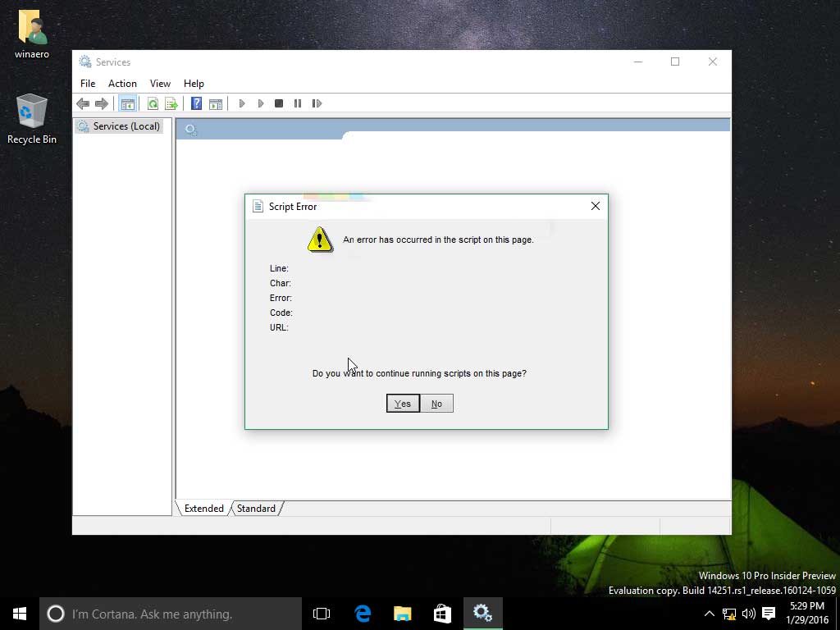This screenshot has width=840, height=630.
Task: Open Help using the blue question mark icon
Action: click(x=195, y=103)
